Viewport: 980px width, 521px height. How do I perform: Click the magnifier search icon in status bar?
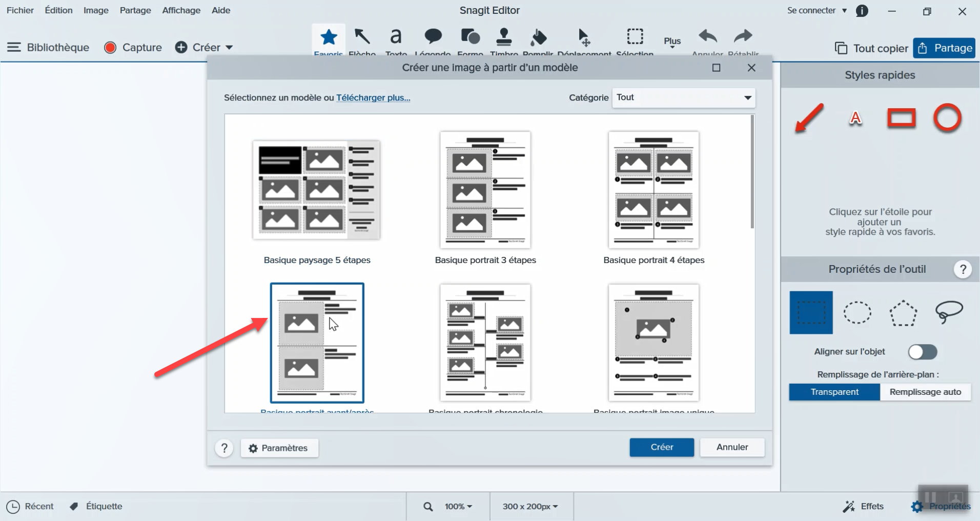pos(428,507)
